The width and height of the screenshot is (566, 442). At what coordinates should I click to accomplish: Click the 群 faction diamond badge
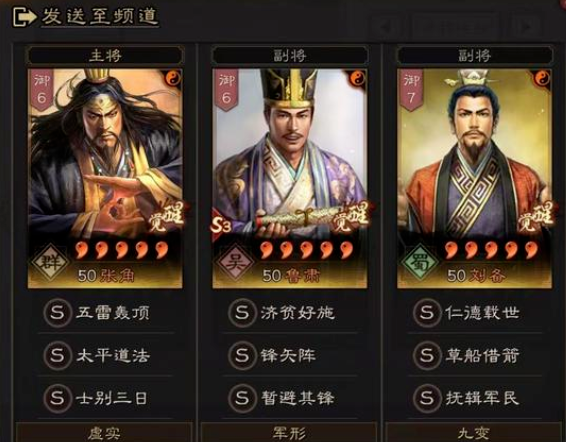pyautogui.click(x=50, y=263)
